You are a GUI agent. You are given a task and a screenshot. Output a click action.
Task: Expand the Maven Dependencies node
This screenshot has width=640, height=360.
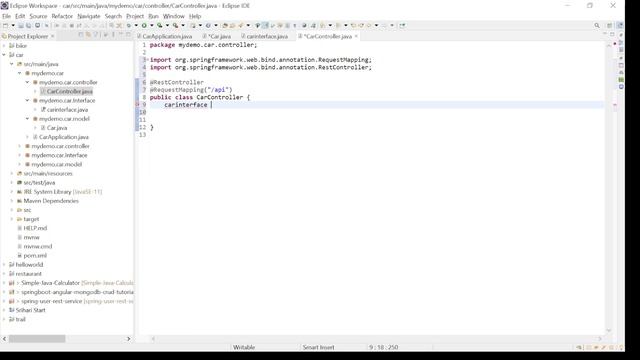pos(12,201)
